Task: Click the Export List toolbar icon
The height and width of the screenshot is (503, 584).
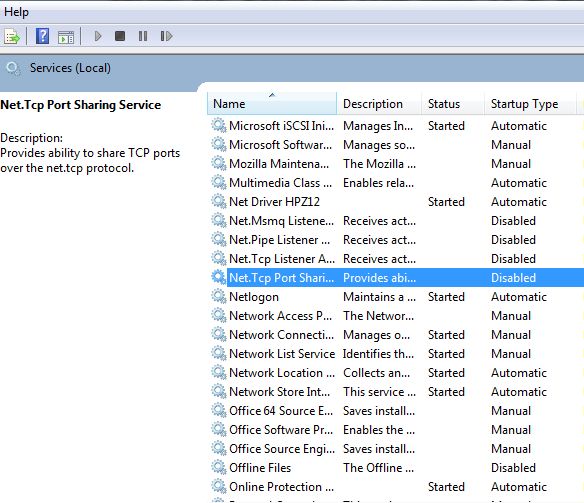Action: [12, 36]
